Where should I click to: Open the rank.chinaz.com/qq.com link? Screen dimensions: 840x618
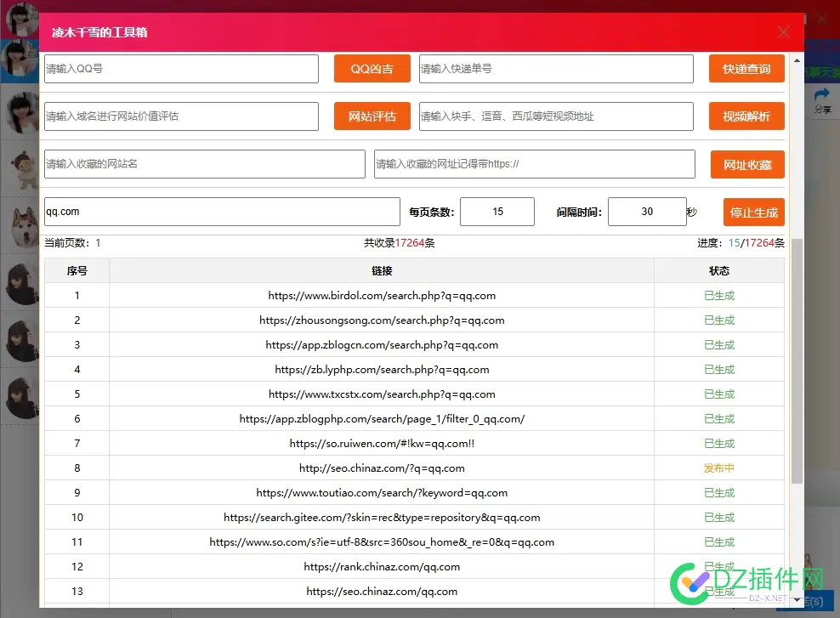point(382,567)
